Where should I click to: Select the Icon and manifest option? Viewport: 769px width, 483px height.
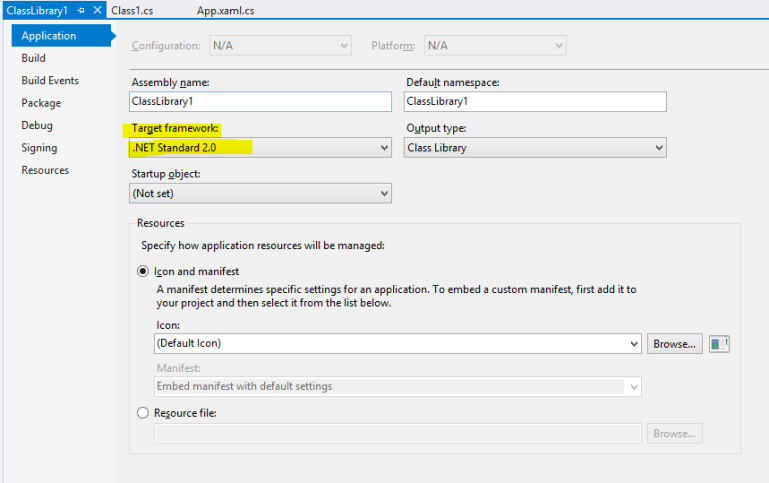[x=144, y=271]
